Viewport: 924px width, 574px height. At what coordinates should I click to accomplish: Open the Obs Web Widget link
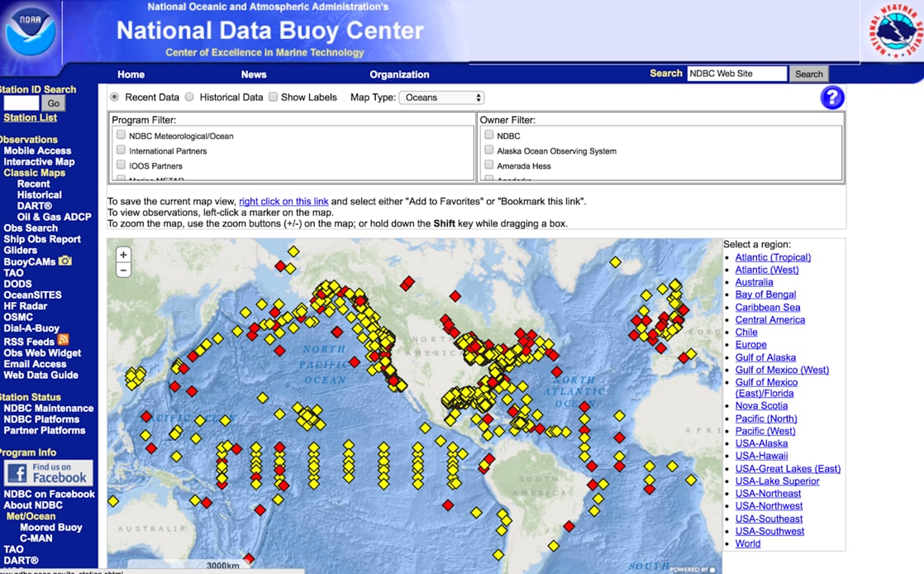coord(42,353)
